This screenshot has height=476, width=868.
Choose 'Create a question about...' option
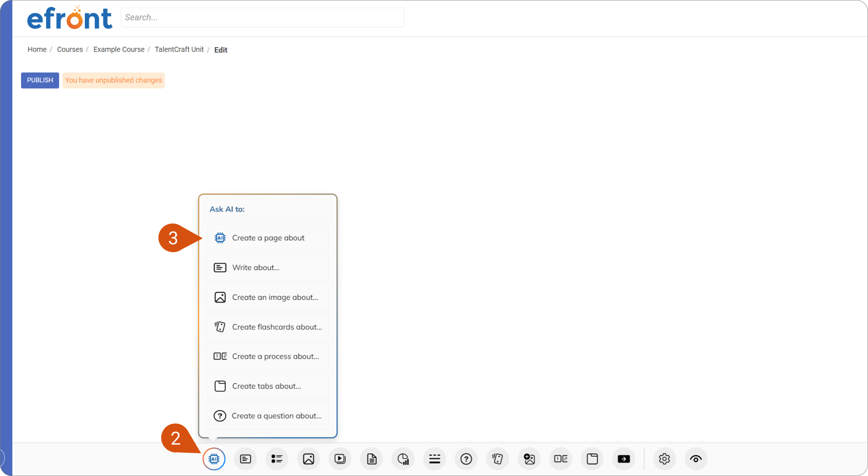tap(268, 416)
